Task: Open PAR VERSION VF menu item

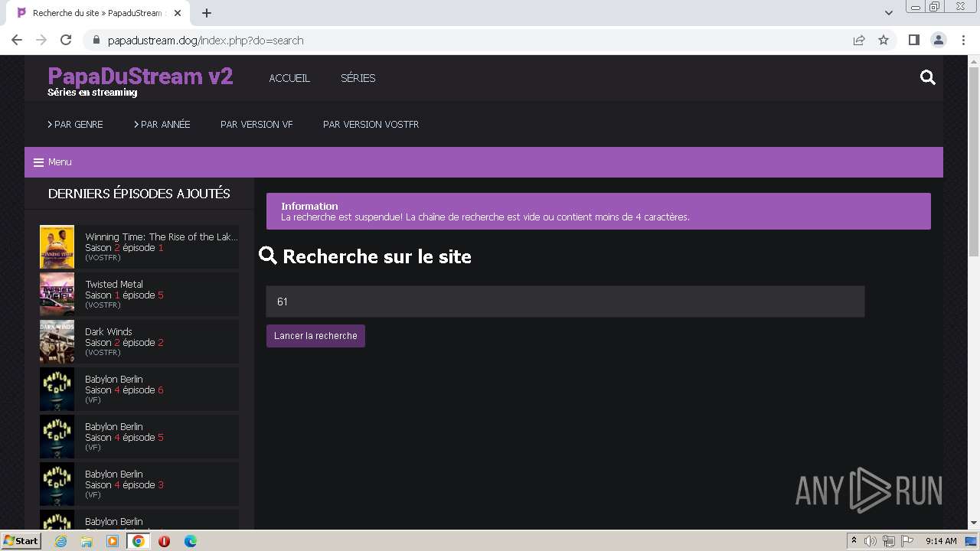Action: pos(256,124)
